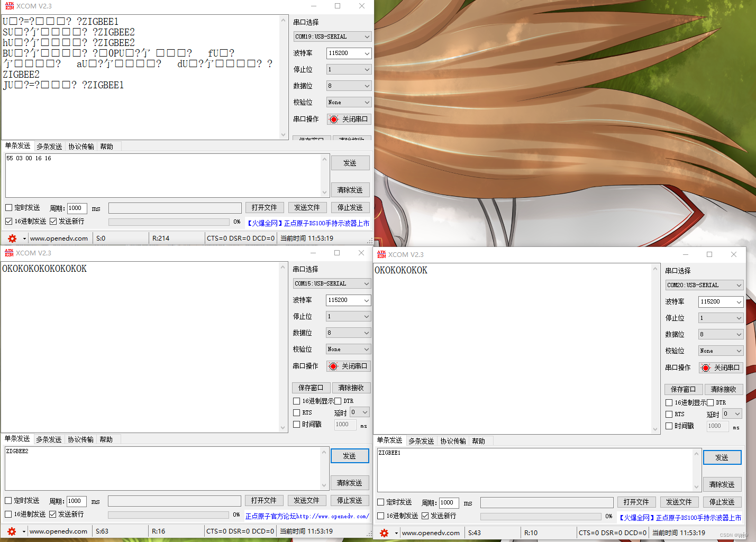
Task: Open gear menu arrow in COM20 status bar
Action: tap(396, 534)
